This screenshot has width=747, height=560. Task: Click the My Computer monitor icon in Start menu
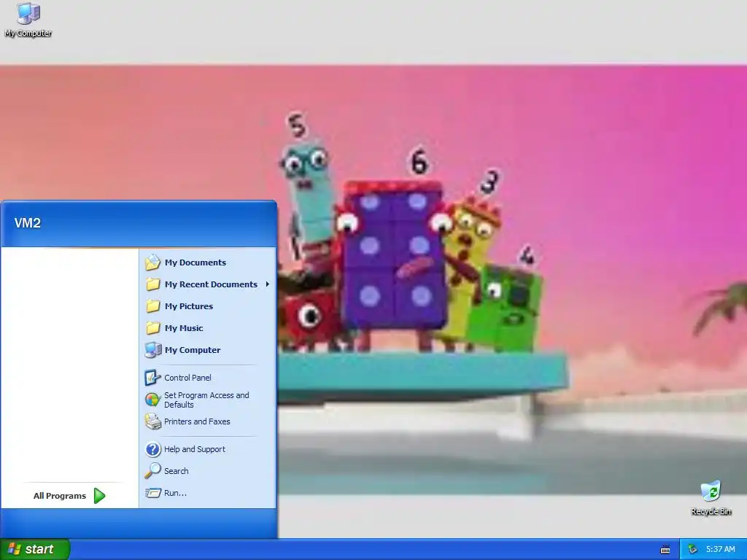[153, 350]
